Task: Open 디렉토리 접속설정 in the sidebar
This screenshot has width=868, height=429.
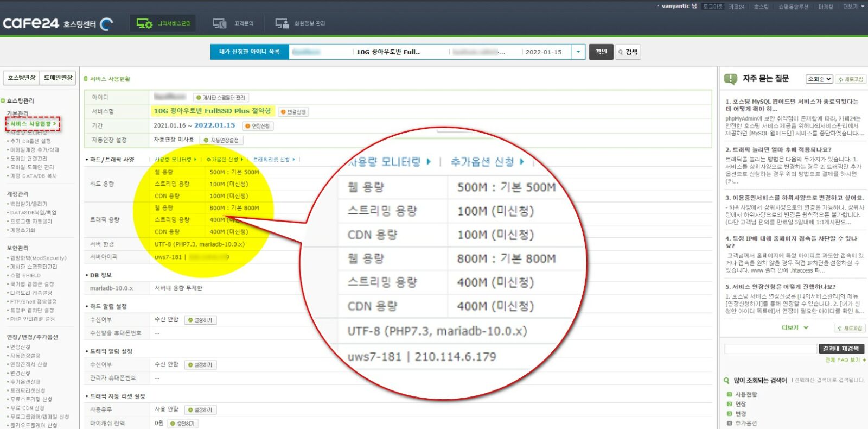Action: (31, 293)
